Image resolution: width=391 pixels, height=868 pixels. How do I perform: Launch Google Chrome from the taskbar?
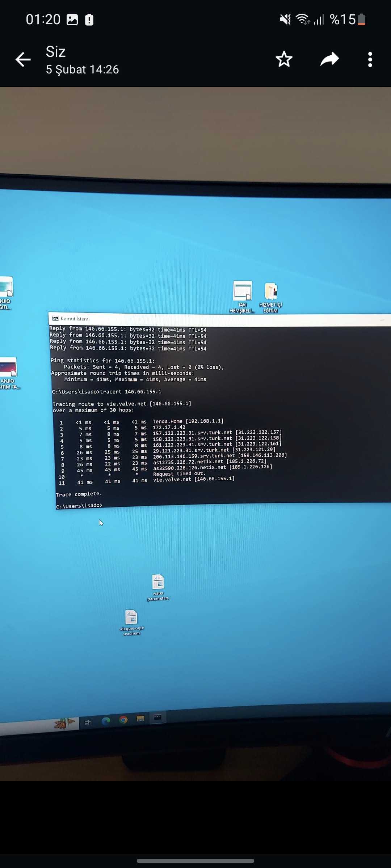123,720
